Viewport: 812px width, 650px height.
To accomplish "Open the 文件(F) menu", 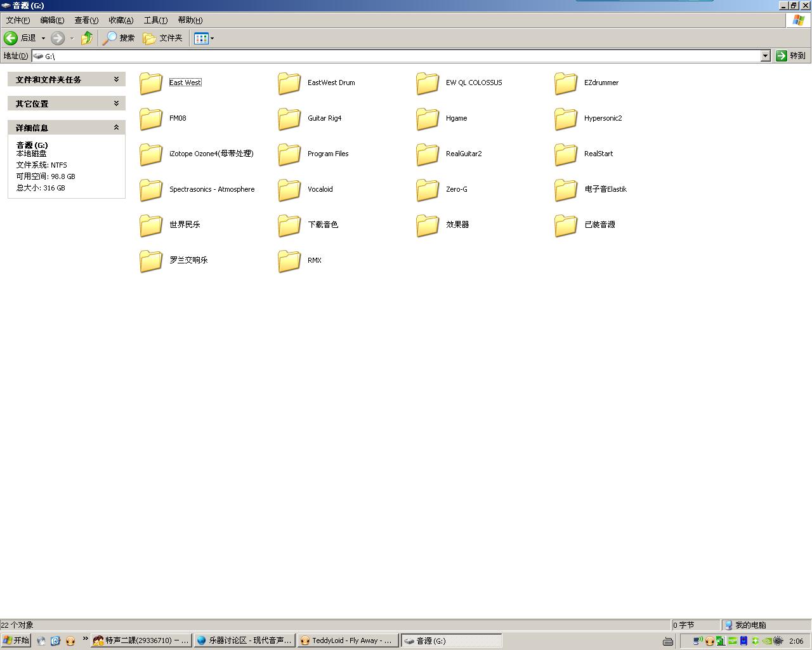I will (x=18, y=20).
